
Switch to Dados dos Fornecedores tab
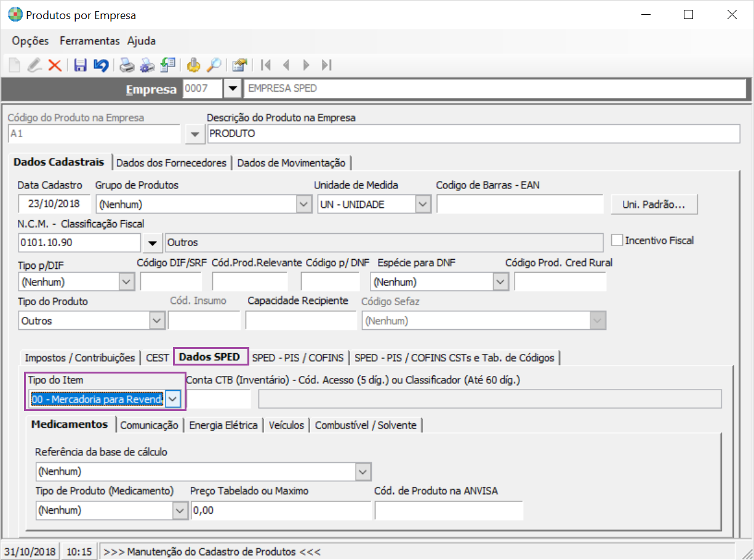(171, 163)
